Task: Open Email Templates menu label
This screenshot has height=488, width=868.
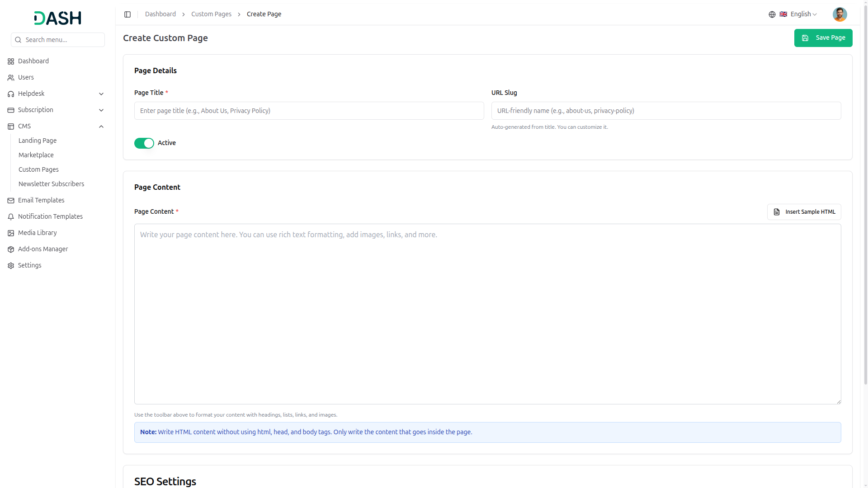Action: click(x=41, y=200)
